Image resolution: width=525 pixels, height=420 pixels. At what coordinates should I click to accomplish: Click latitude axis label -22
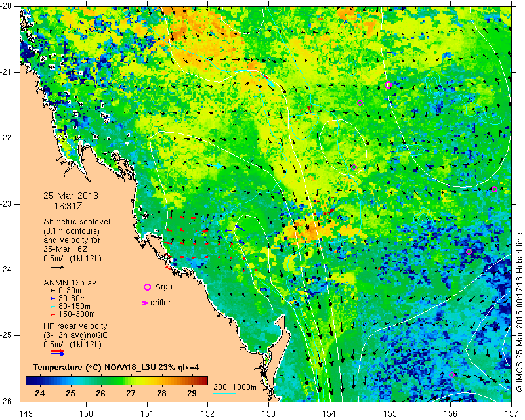tap(7, 138)
